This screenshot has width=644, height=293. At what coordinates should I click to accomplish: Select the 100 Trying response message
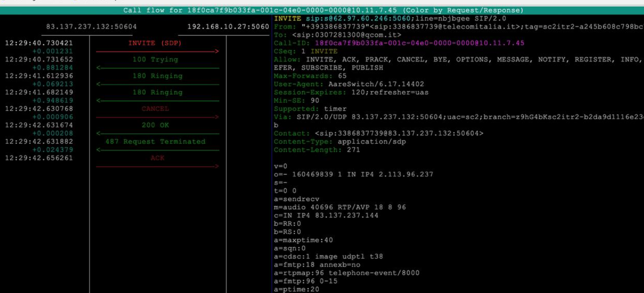pos(155,59)
